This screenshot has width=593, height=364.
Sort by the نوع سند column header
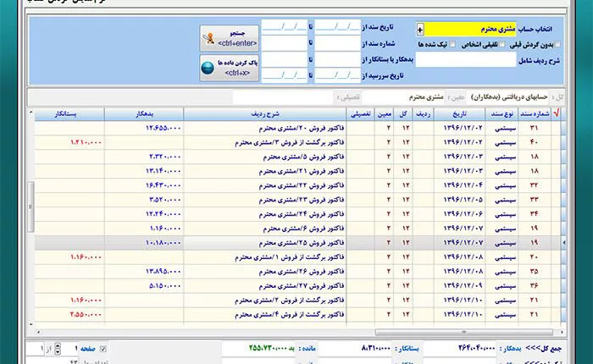coord(502,113)
